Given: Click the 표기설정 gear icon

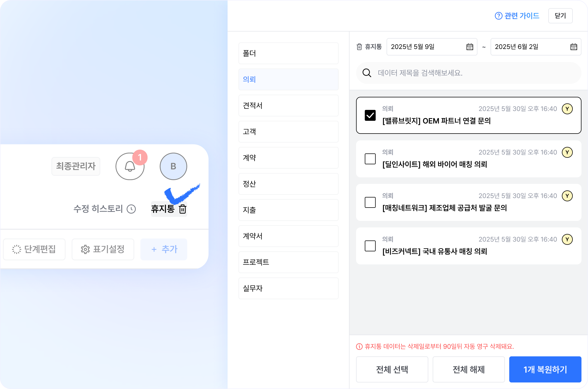Looking at the screenshot, I should coord(85,249).
